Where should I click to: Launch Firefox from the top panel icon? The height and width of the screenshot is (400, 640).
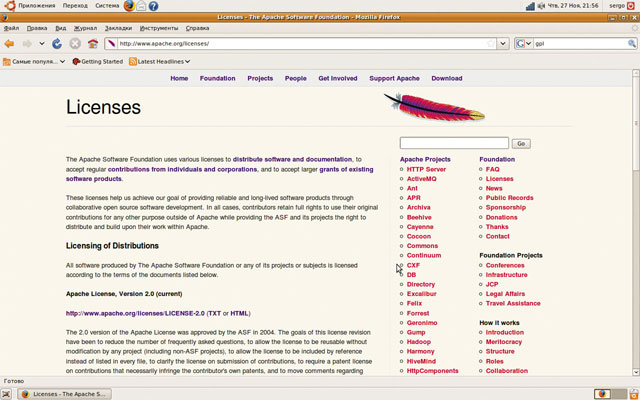coord(129,6)
